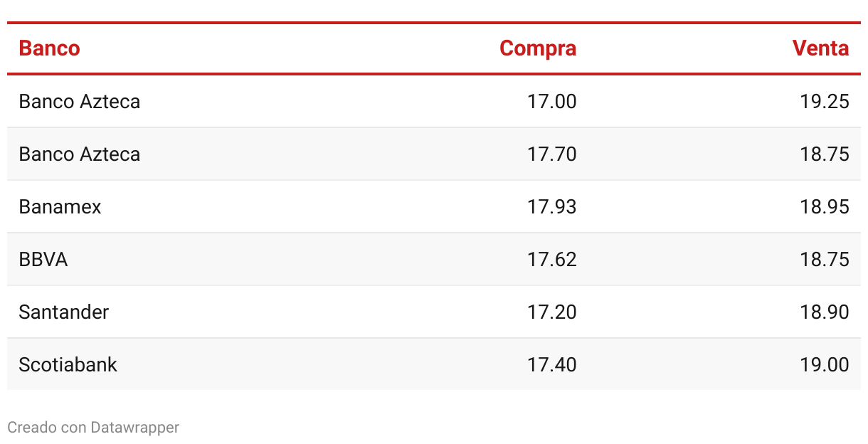Viewport: 868px width, 444px height.
Task: Open the Creado con Datawrapper link
Action: click(x=93, y=427)
